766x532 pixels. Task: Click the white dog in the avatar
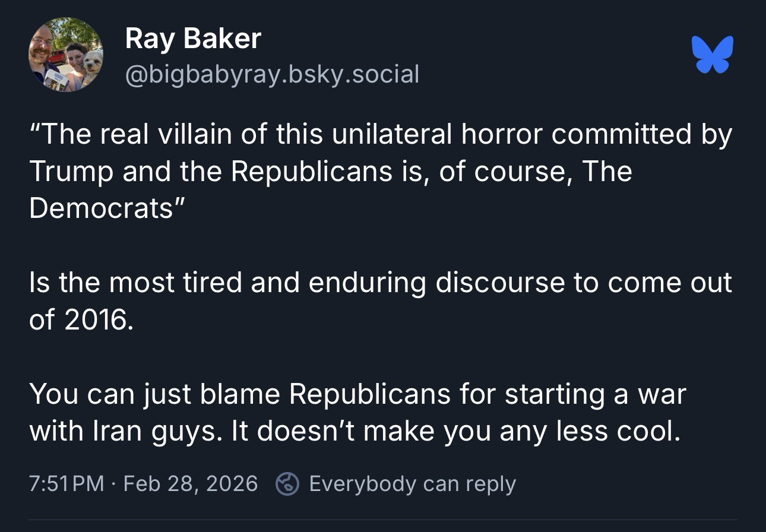(91, 62)
